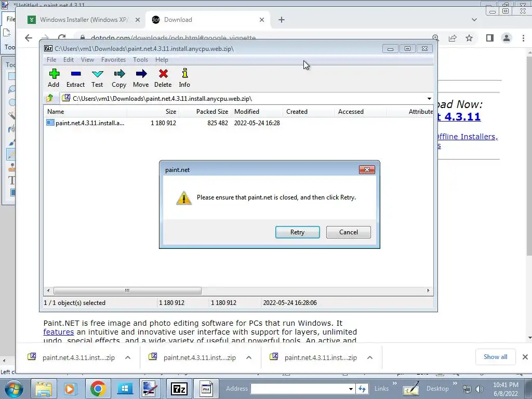Run Test on the archive
Viewport: 532px width, 399px height.
(97, 78)
